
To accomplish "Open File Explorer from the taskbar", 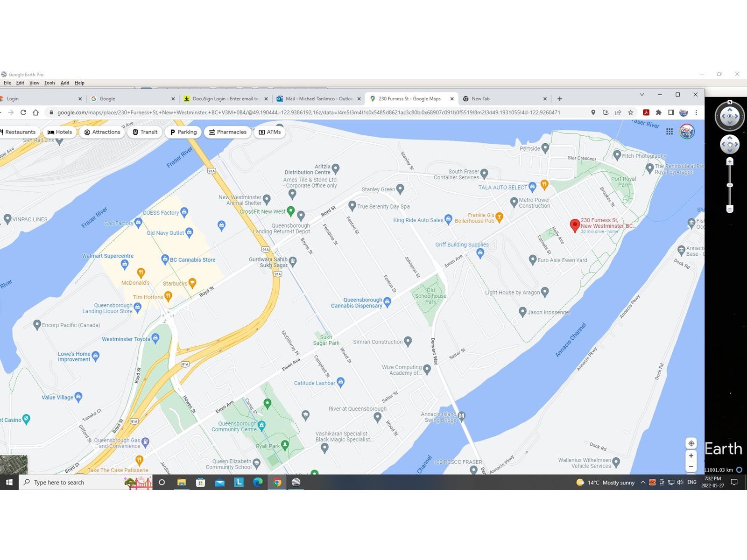I will [182, 483].
